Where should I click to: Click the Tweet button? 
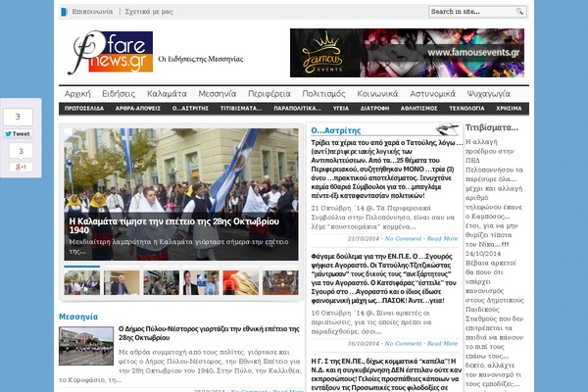pos(18,134)
